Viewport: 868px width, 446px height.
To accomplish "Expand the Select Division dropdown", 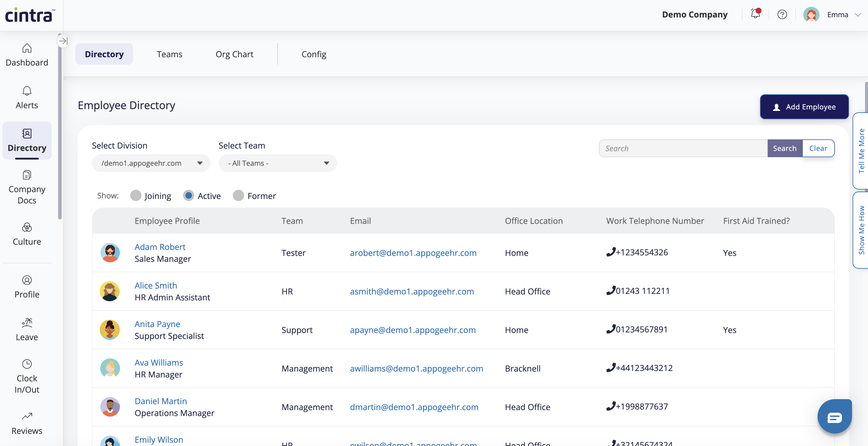I will [151, 163].
